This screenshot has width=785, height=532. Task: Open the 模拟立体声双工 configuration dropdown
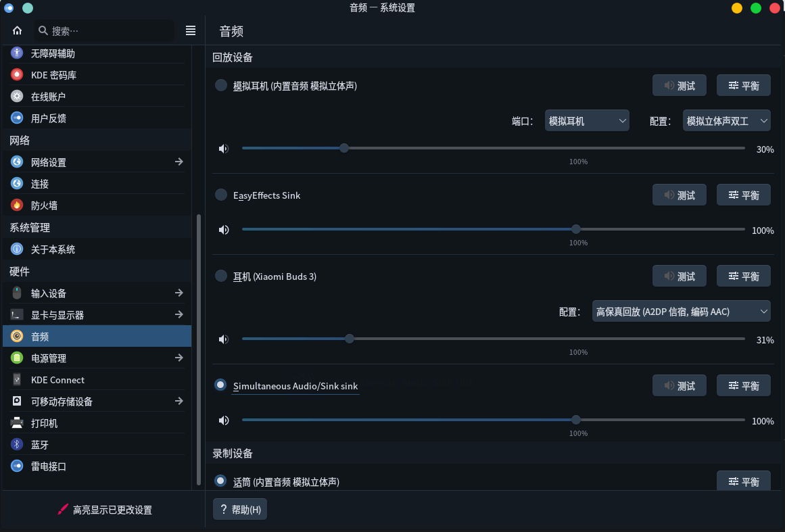[726, 120]
